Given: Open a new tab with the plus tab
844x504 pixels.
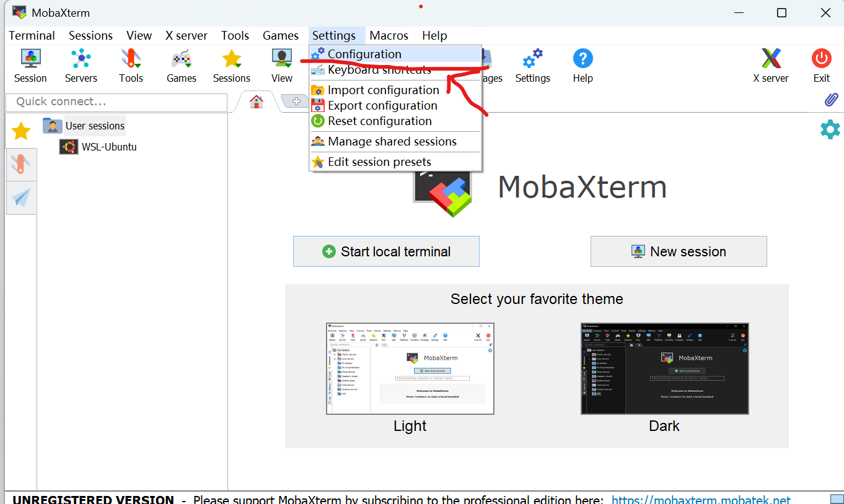Looking at the screenshot, I should (x=296, y=102).
